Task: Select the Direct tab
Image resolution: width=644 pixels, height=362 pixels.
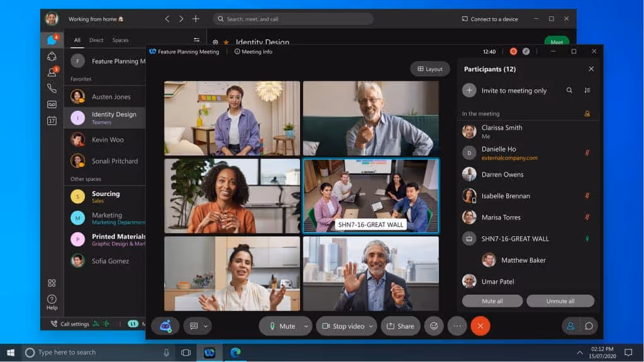Action: coord(96,40)
